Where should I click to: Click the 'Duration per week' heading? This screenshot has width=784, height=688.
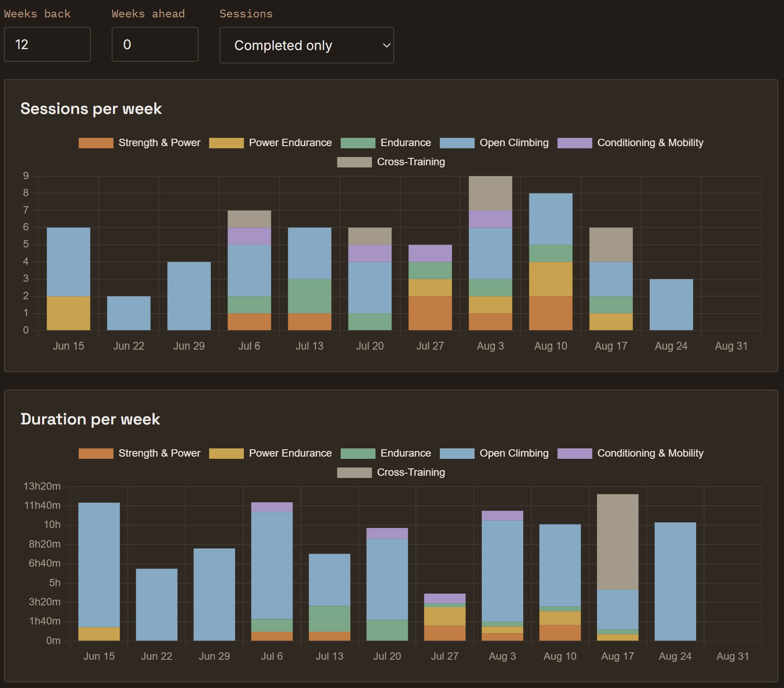[x=90, y=419]
